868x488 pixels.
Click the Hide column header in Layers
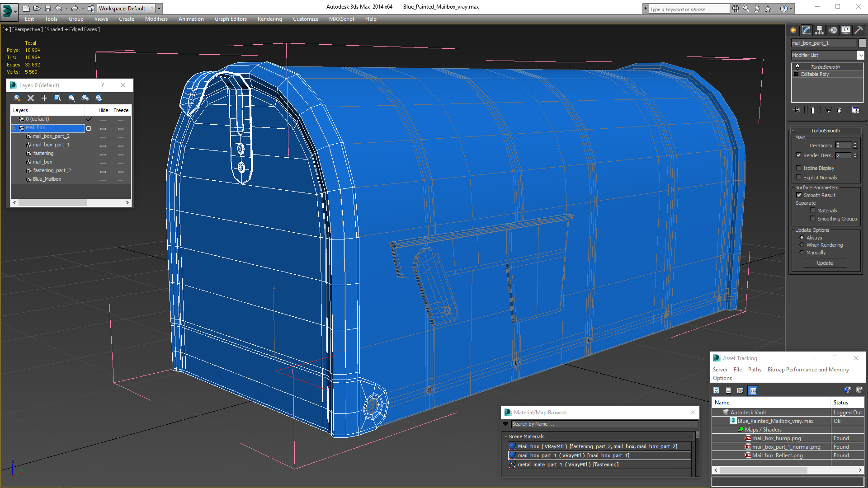click(103, 110)
